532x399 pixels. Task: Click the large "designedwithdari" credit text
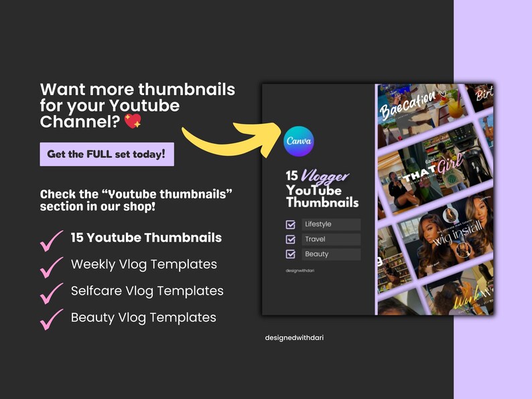[294, 338]
